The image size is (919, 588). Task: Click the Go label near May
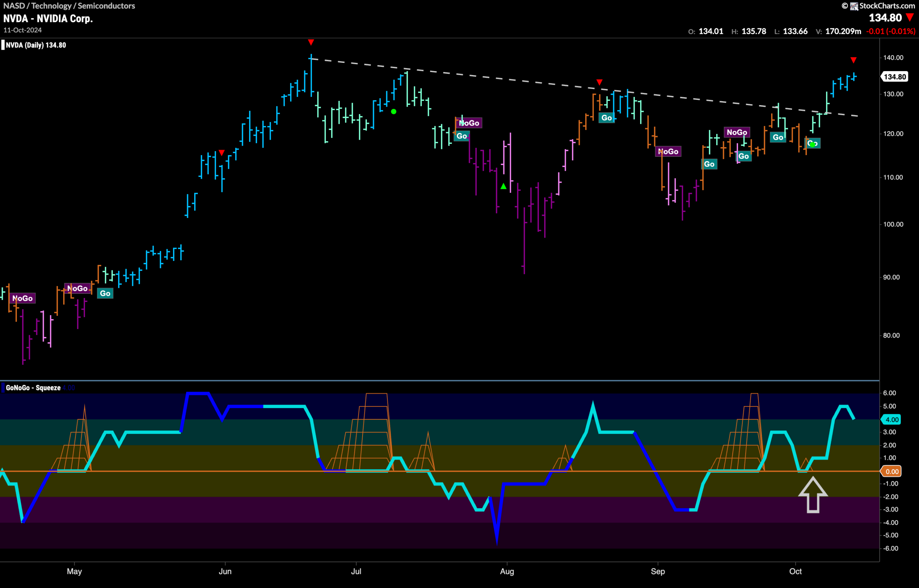point(105,293)
